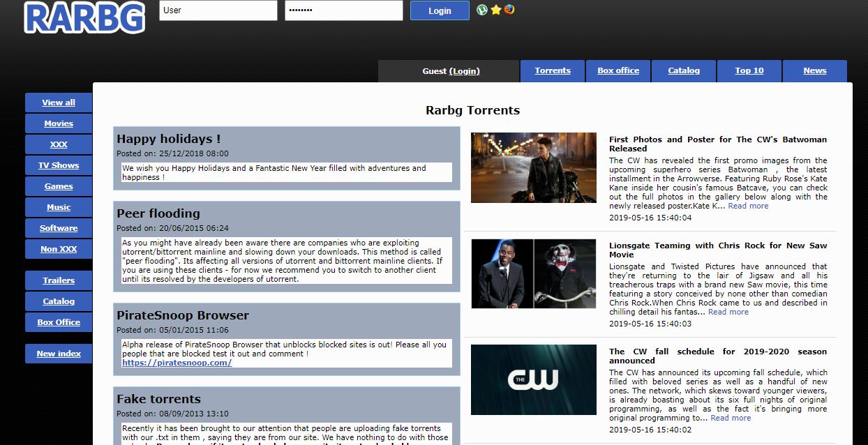
Task: Open the CW fall schedule headline
Action: 718,356
